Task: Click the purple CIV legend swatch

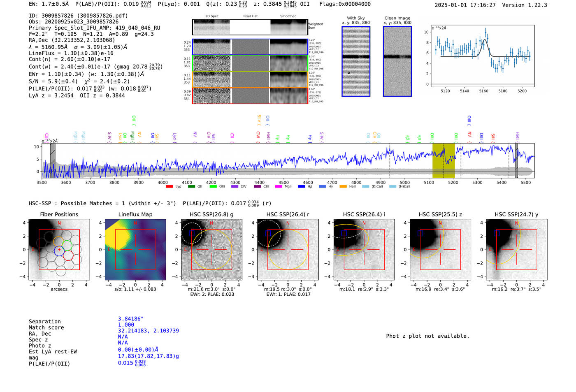Action: coord(235,187)
